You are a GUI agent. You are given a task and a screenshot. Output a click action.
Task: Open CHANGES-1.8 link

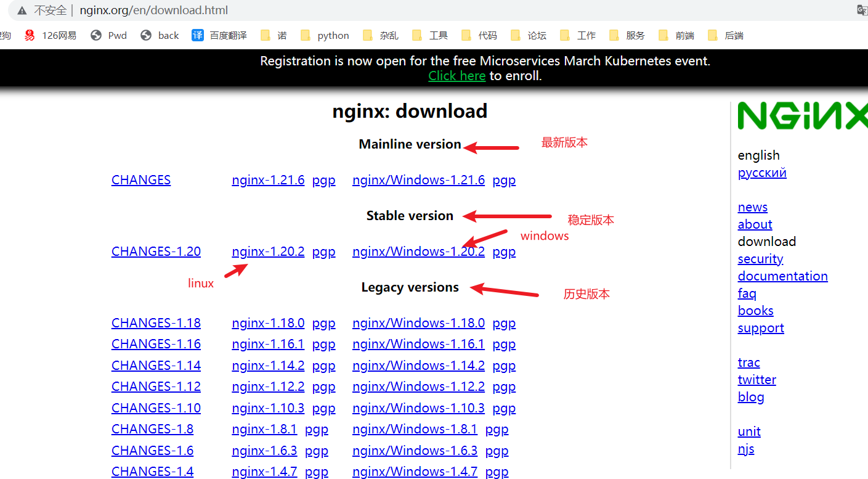pos(152,429)
